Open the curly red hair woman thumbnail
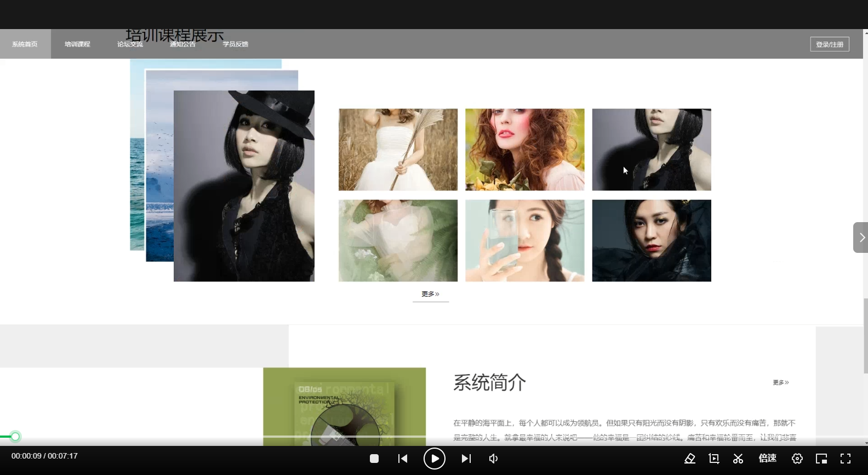868x475 pixels. coord(525,150)
